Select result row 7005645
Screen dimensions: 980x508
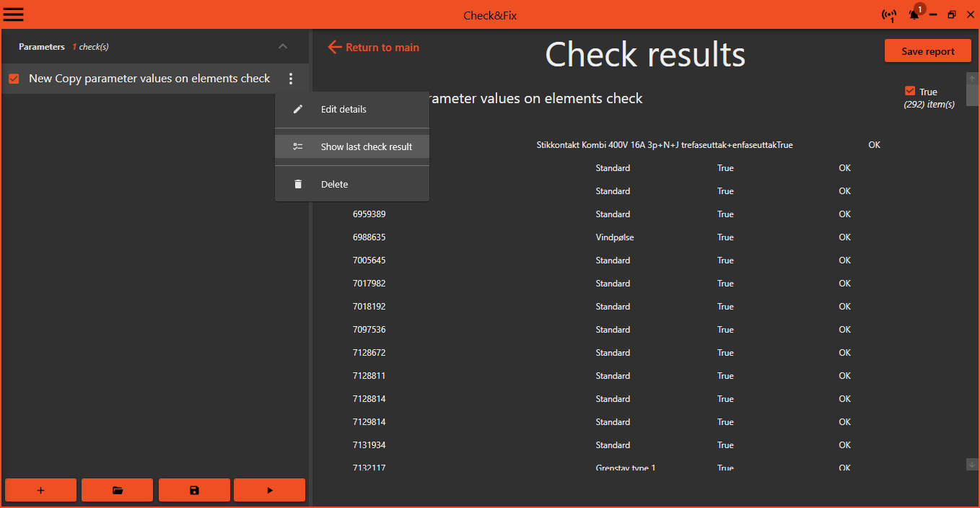pos(369,260)
